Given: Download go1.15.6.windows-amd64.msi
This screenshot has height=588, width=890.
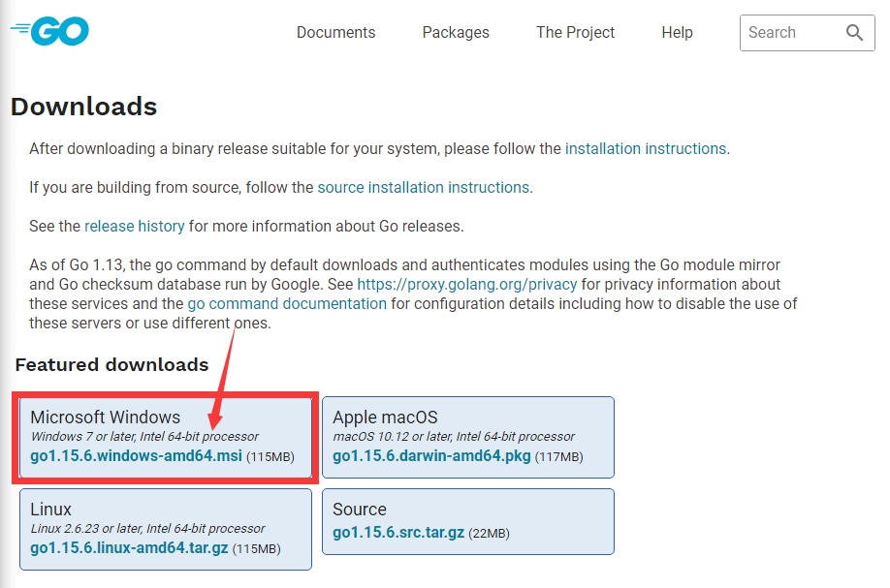Looking at the screenshot, I should pos(136,456).
